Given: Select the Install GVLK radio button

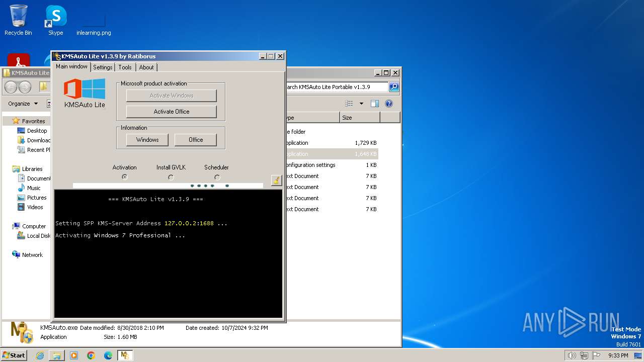Looking at the screenshot, I should pos(171,177).
